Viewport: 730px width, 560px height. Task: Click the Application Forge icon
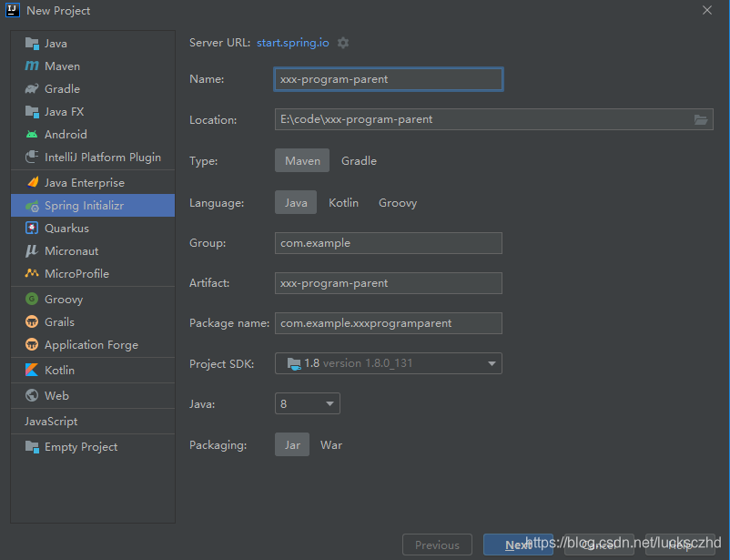pos(32,344)
